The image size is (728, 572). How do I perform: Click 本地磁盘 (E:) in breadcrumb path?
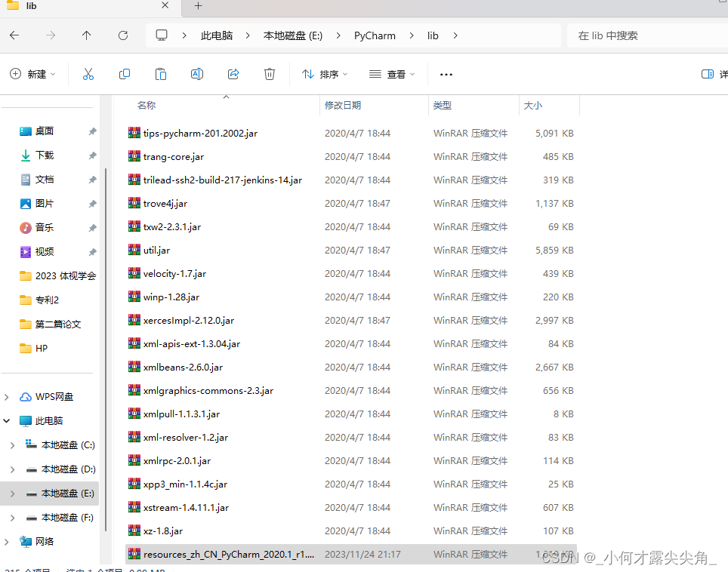pyautogui.click(x=293, y=35)
